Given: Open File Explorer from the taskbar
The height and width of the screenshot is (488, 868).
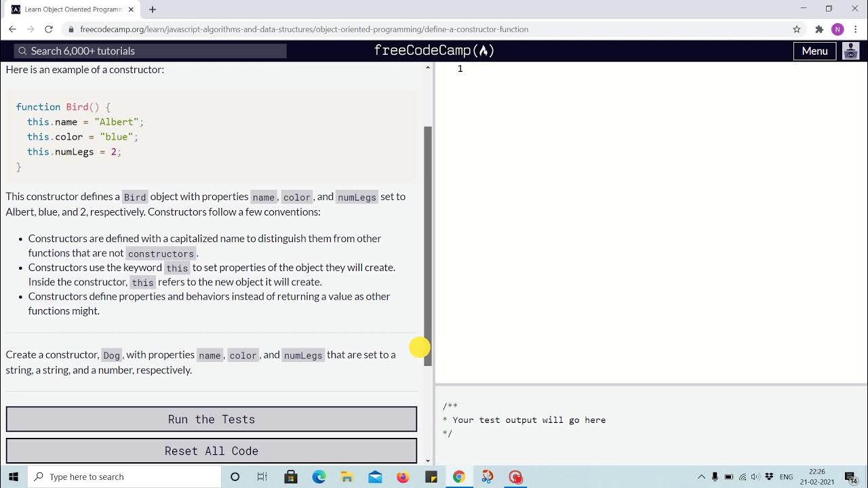Looking at the screenshot, I should 347,476.
